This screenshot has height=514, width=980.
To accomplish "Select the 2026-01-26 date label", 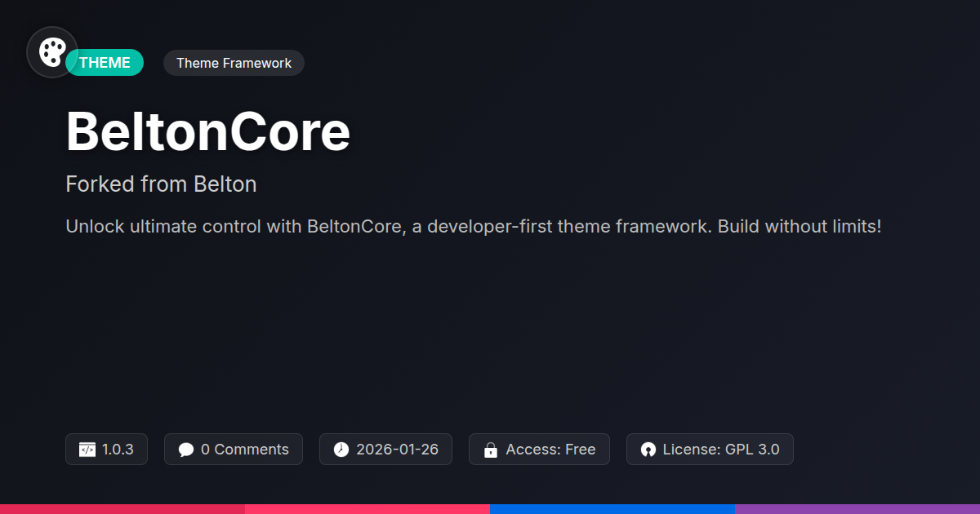I will (x=397, y=450).
